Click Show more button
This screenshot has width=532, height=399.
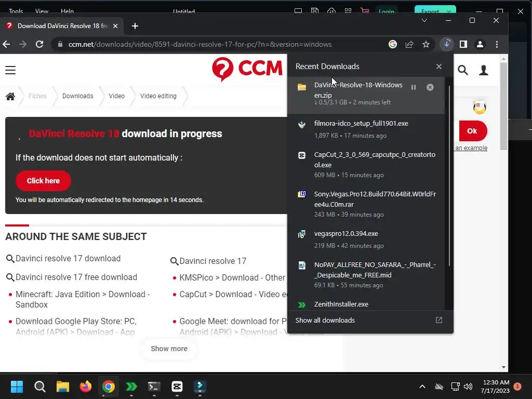169,349
